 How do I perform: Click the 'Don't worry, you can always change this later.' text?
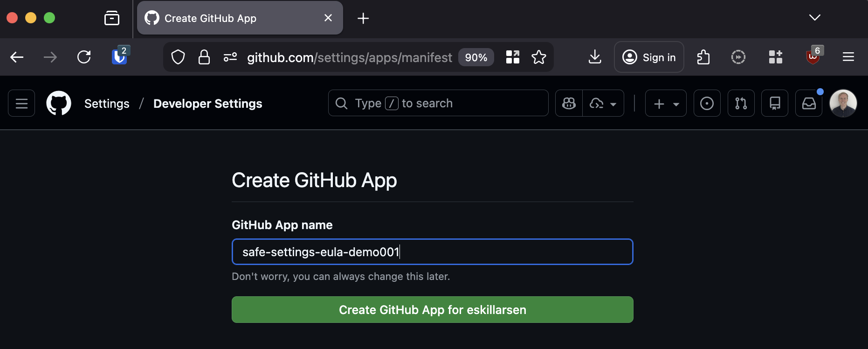tap(341, 277)
